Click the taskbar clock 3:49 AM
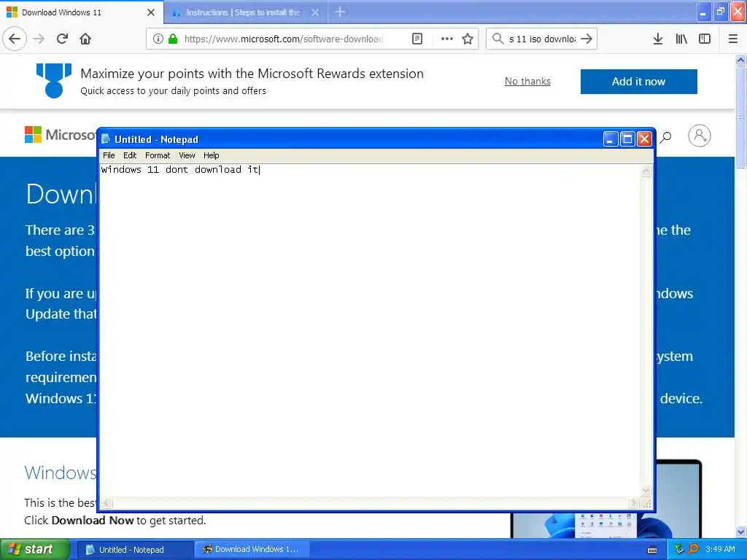 click(720, 549)
